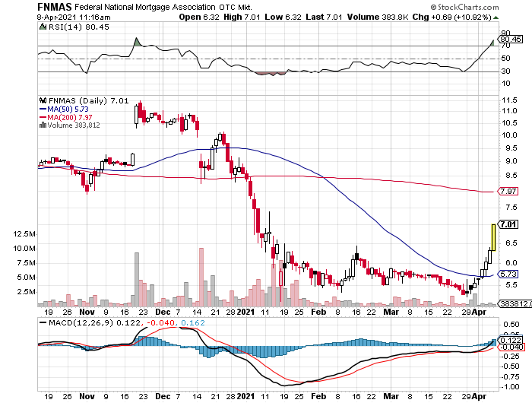Click the 'Low 6.32' quote text
This screenshot has height=403, width=532.
pos(283,17)
